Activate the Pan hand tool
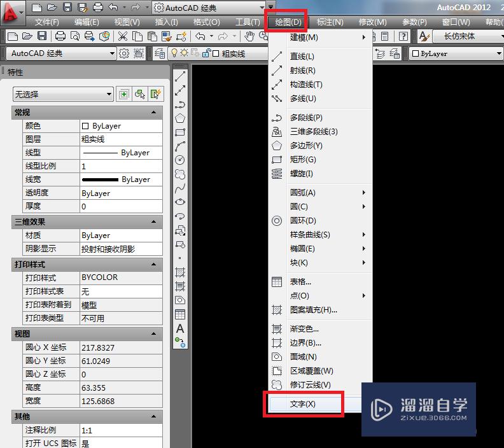 click(x=249, y=36)
